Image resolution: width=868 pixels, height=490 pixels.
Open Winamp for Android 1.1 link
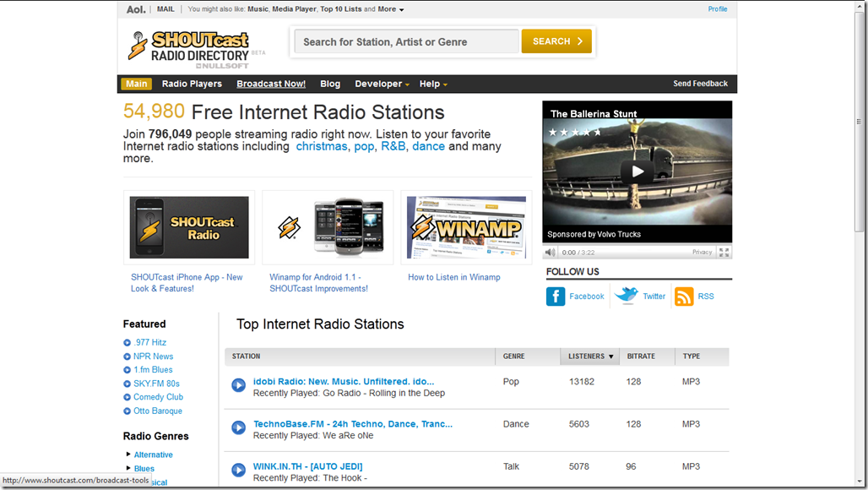[x=318, y=283]
